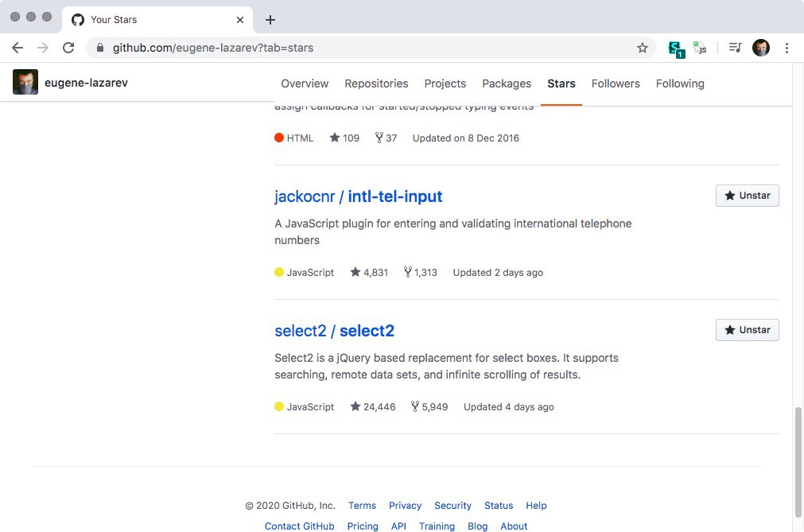Image resolution: width=804 pixels, height=532 pixels.
Task: Switch to the Repositories tab
Action: pos(376,83)
